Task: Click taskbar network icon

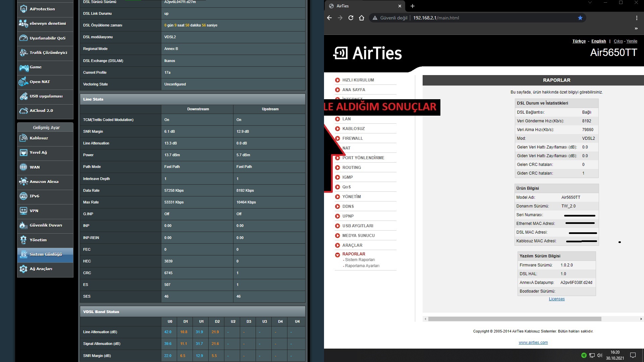Action: click(592, 355)
